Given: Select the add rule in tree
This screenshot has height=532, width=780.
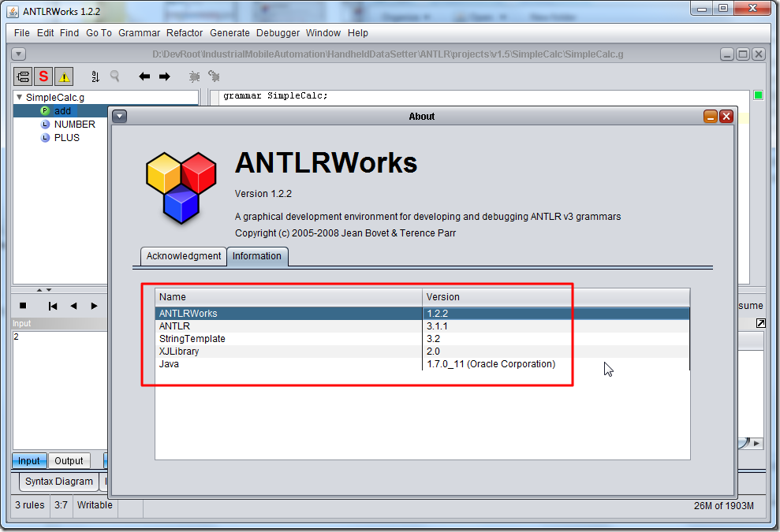Looking at the screenshot, I should tap(62, 111).
